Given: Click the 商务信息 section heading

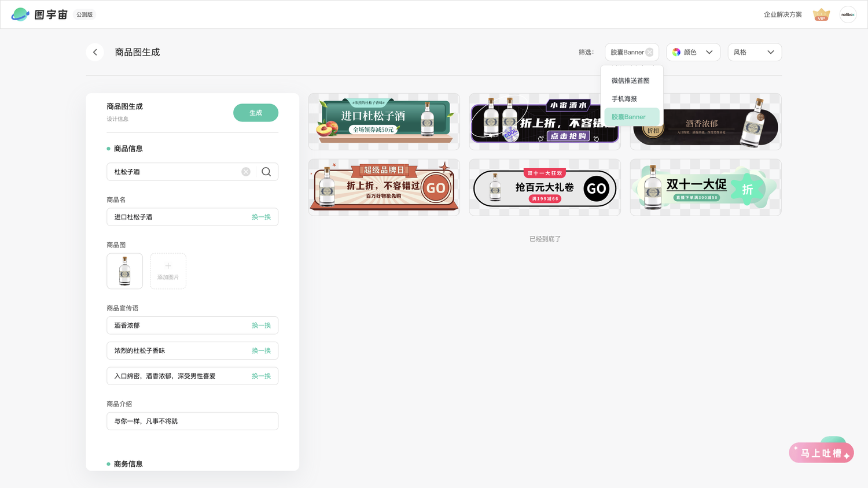Looking at the screenshot, I should 128,464.
